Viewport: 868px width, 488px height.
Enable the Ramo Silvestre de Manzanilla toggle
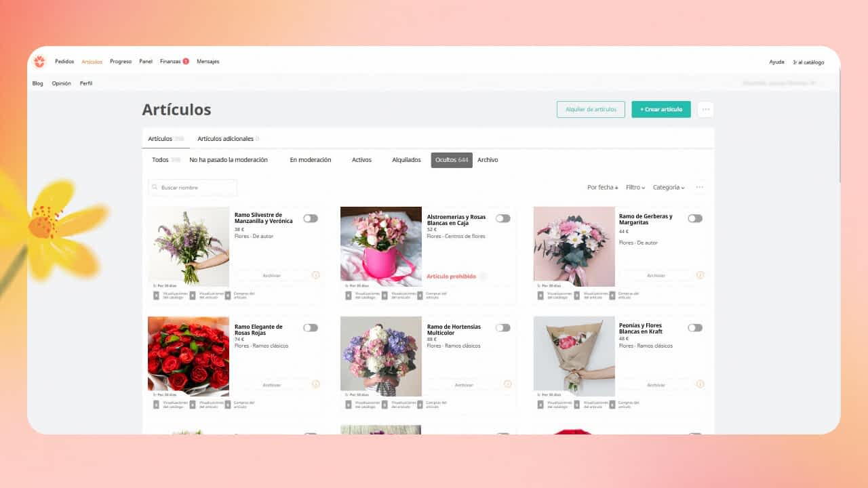(x=311, y=218)
